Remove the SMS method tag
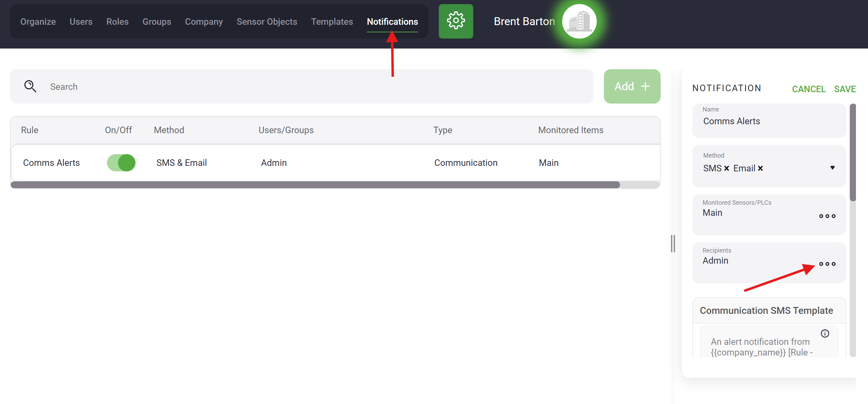Viewport: 868px width, 404px height. pyautogui.click(x=727, y=168)
